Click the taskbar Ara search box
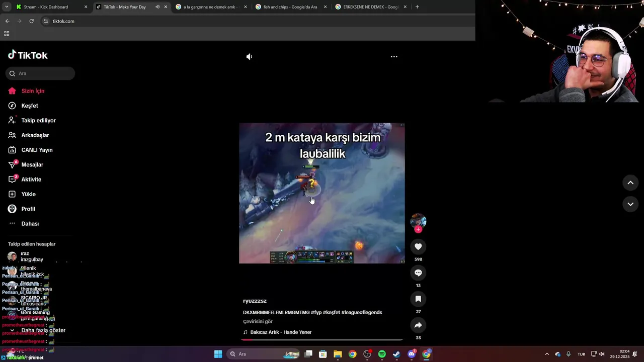Image resolution: width=644 pixels, height=362 pixels. tap(264, 354)
